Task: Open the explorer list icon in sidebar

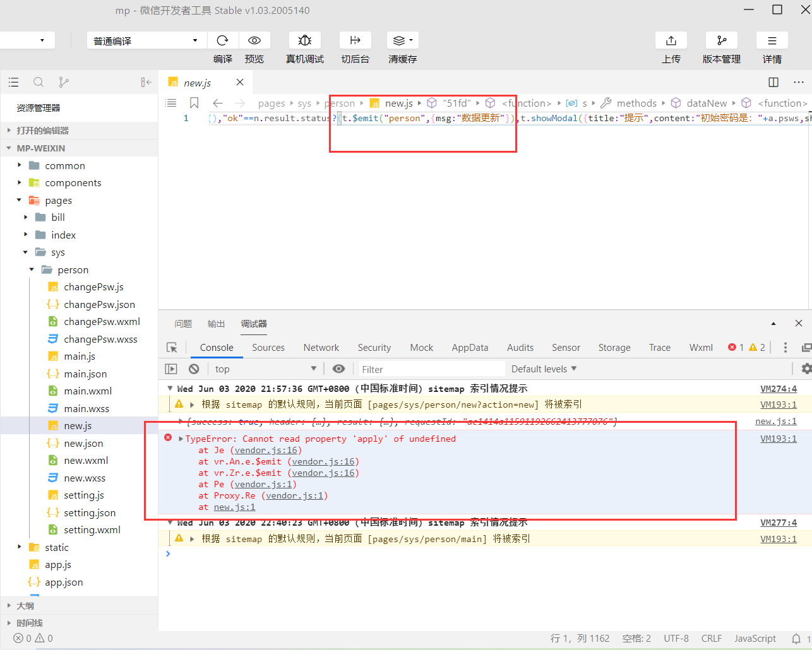Action: (13, 82)
